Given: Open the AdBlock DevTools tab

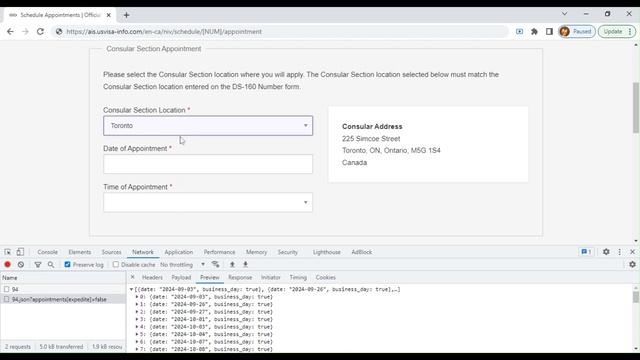Looking at the screenshot, I should [362, 252].
